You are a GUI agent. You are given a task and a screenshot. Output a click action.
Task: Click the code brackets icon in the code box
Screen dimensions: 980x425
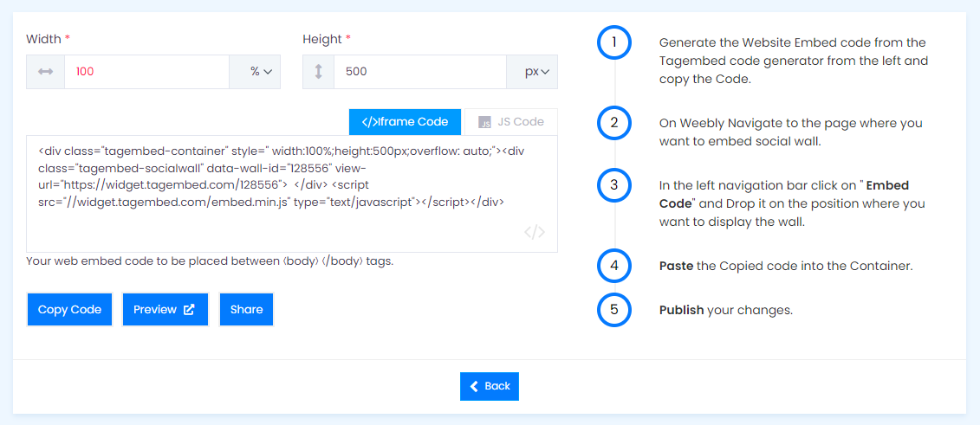point(535,233)
